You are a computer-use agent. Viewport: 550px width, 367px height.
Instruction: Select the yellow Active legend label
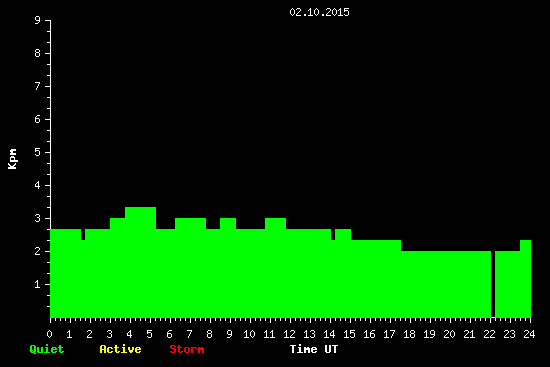[x=120, y=349]
